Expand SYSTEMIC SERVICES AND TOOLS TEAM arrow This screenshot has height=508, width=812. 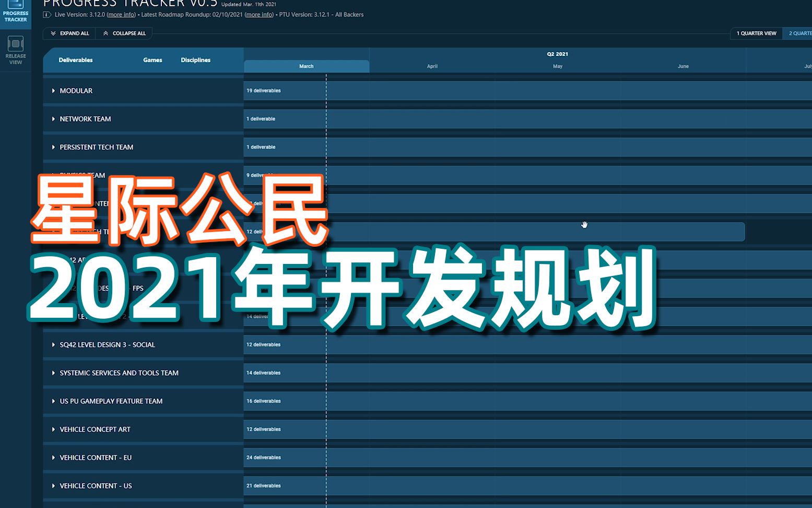pyautogui.click(x=53, y=373)
